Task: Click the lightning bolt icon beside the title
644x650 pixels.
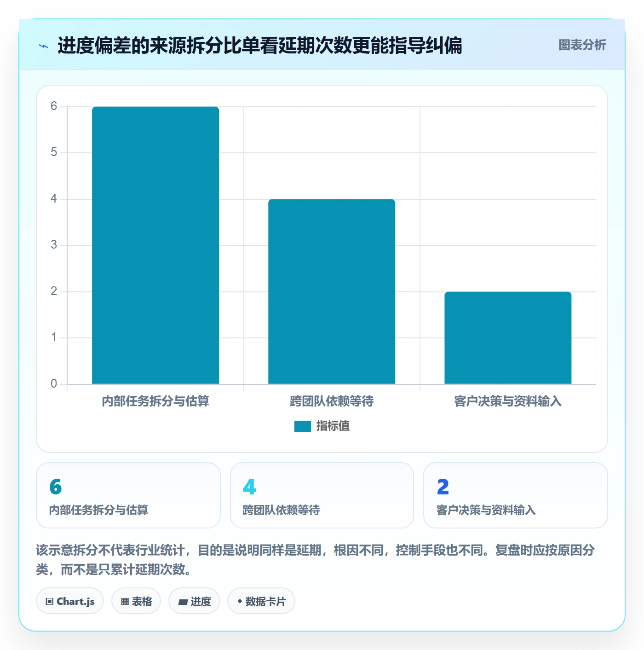Action: point(44,46)
